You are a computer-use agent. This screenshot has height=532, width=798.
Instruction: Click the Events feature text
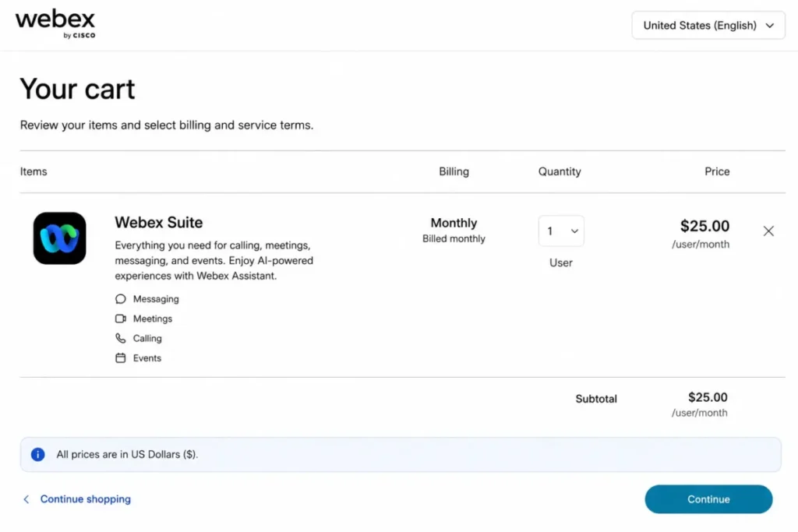147,358
